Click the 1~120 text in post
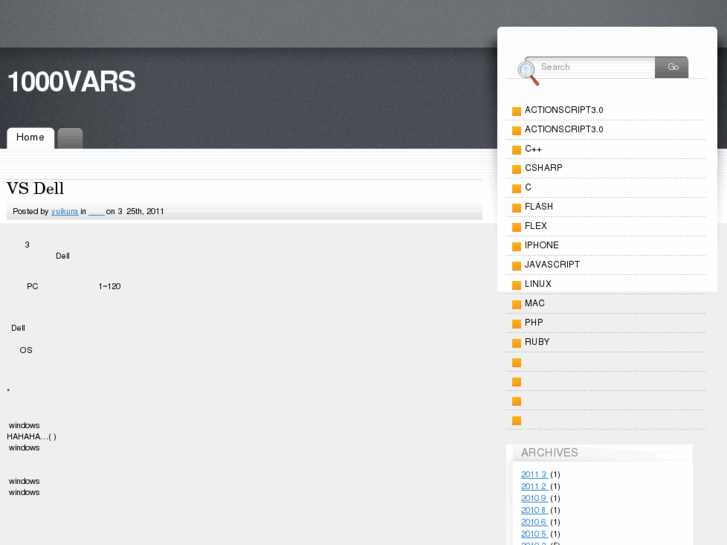Viewport: 727px width, 545px height. click(x=109, y=287)
